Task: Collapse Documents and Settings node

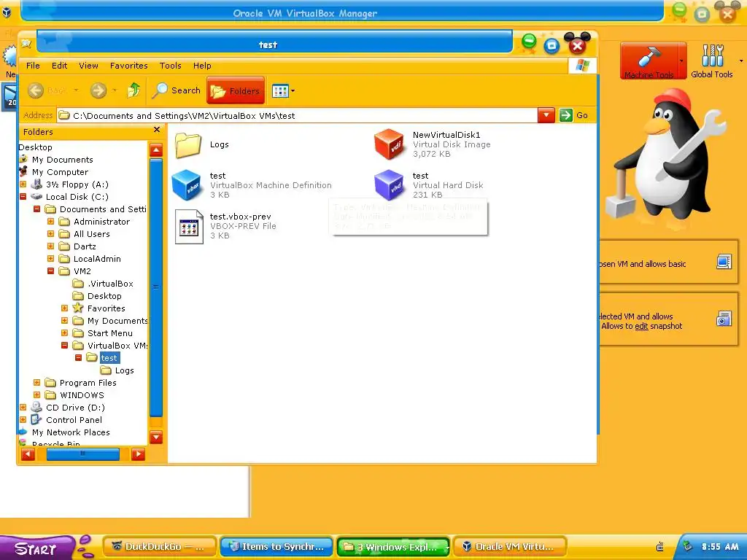Action: click(36, 209)
